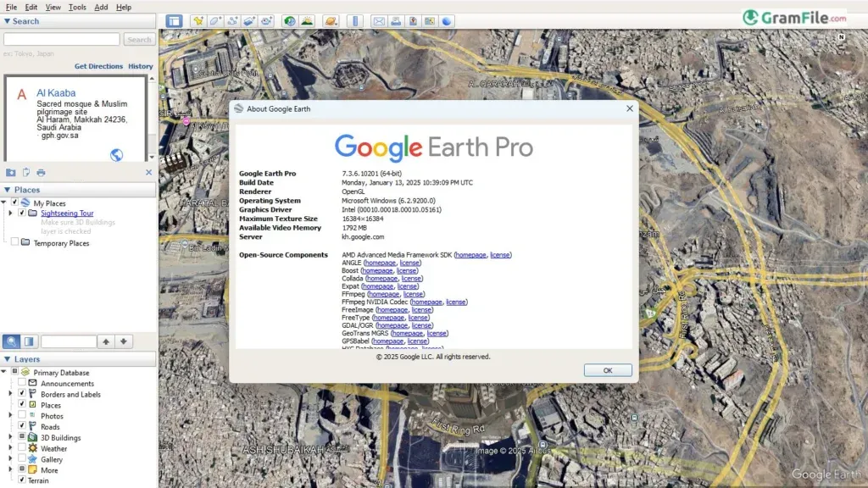
Task: Open the search History link
Action: coord(141,66)
